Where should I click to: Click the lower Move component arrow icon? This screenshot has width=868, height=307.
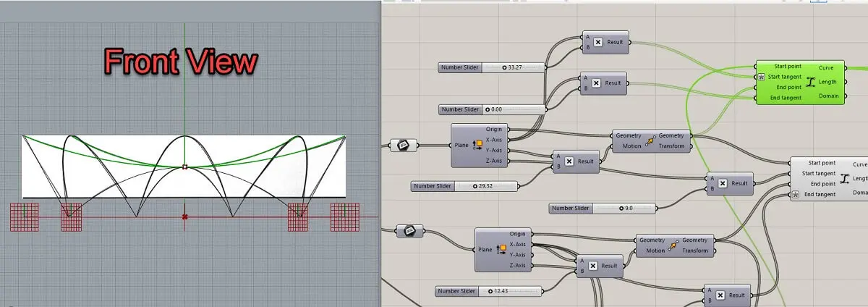tap(673, 245)
